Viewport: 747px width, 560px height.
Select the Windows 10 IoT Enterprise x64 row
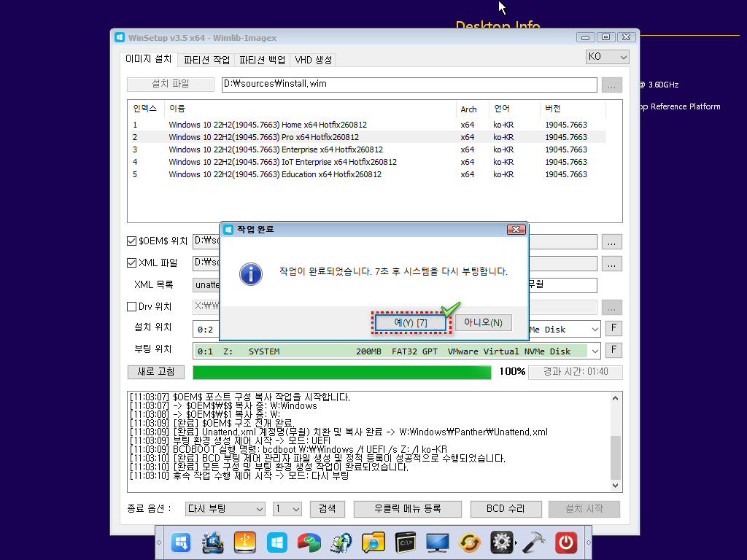coord(368,162)
